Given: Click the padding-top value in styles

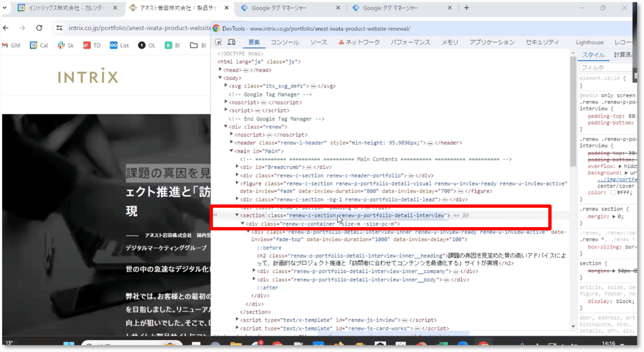Looking at the screenshot, I should pyautogui.click(x=631, y=116).
